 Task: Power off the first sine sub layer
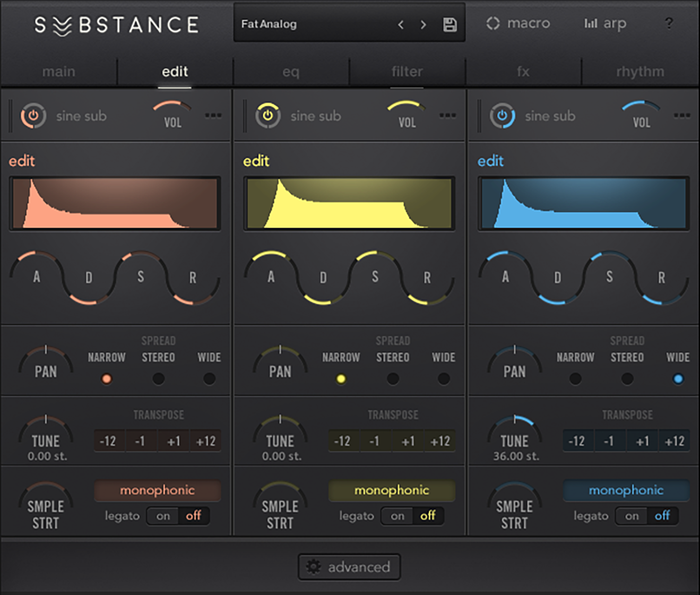tap(33, 116)
